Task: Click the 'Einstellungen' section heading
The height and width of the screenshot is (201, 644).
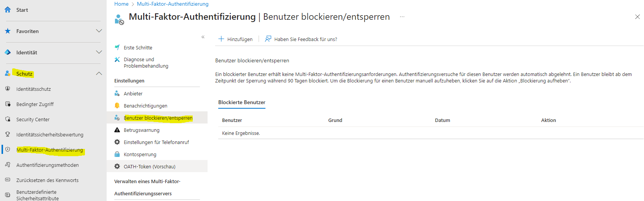Action: [129, 81]
